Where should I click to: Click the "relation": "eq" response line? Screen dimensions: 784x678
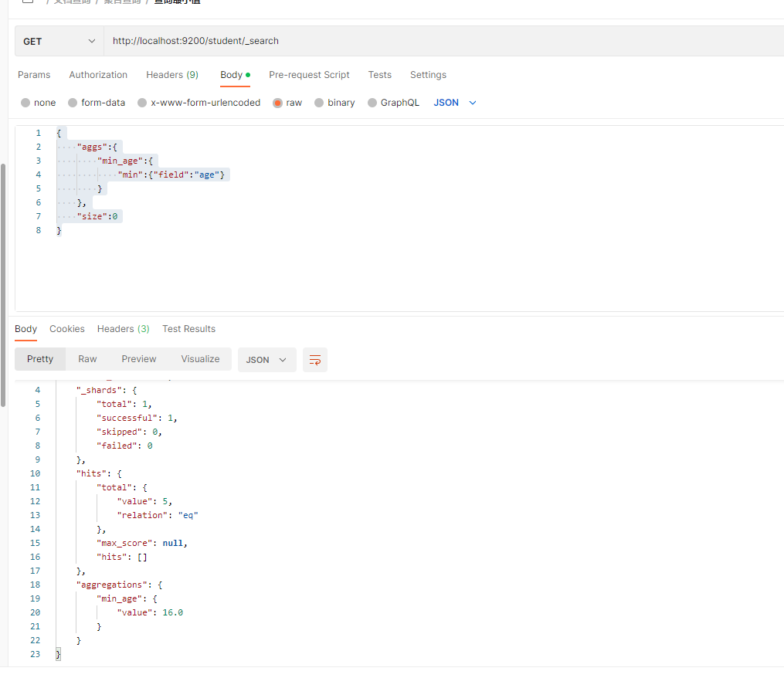click(x=158, y=516)
